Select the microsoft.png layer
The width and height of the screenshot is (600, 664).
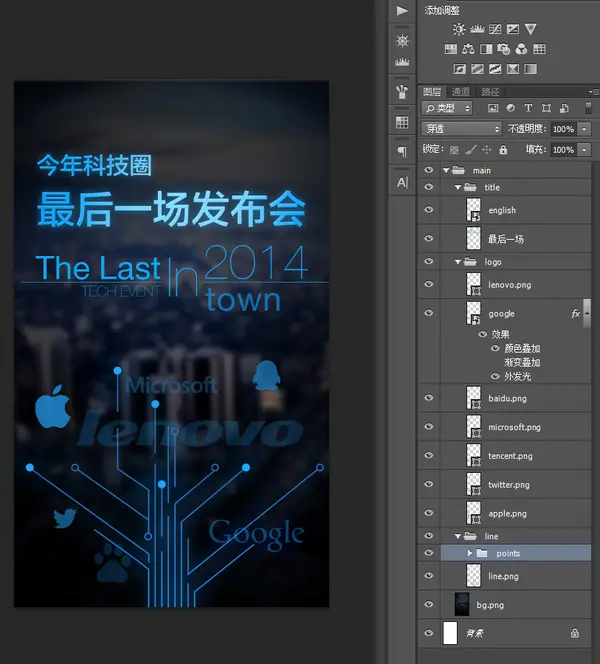pyautogui.click(x=515, y=427)
